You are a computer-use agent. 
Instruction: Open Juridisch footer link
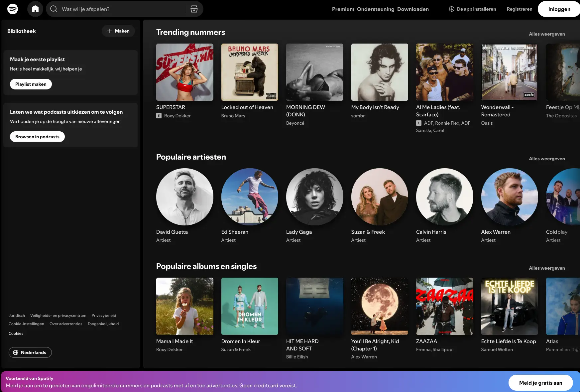tap(17, 316)
